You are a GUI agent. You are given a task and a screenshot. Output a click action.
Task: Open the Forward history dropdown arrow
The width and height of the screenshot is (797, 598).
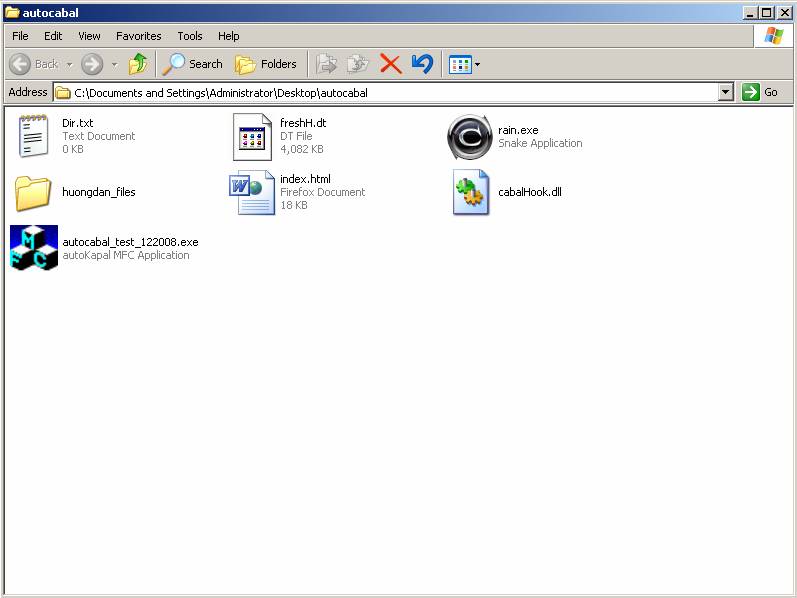(114, 65)
